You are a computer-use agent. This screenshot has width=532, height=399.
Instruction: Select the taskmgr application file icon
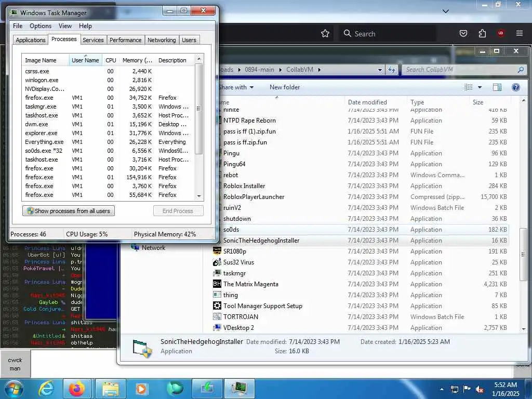coord(217,273)
